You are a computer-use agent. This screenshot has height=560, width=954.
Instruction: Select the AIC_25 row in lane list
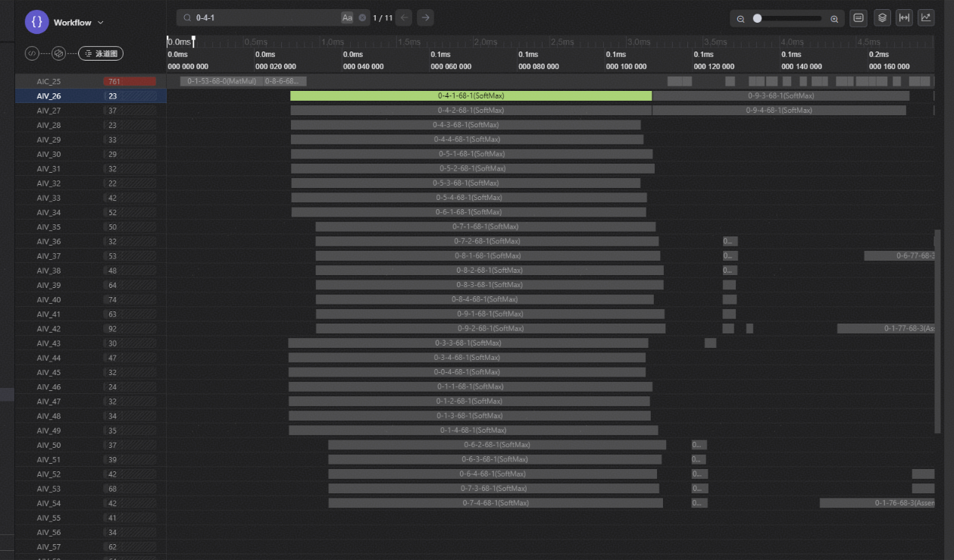[49, 81]
